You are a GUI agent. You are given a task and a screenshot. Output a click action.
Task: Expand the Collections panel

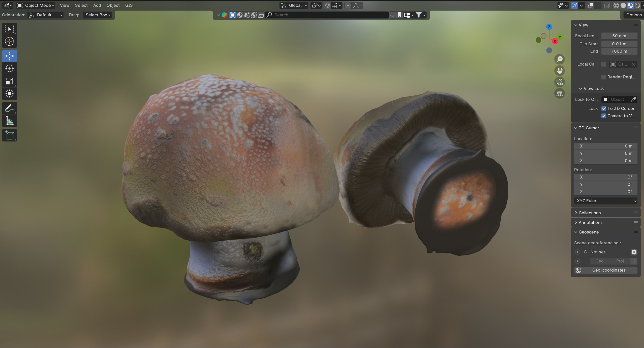tap(589, 213)
